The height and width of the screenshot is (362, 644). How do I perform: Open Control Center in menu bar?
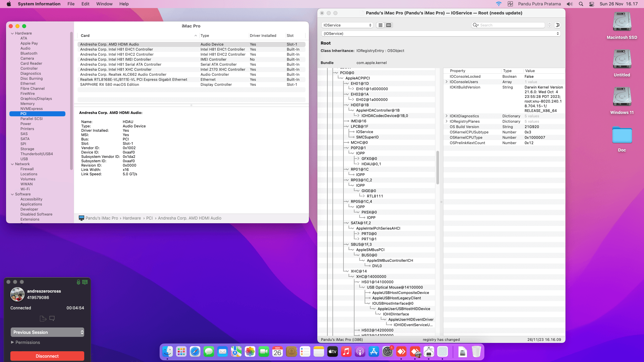pos(592,4)
